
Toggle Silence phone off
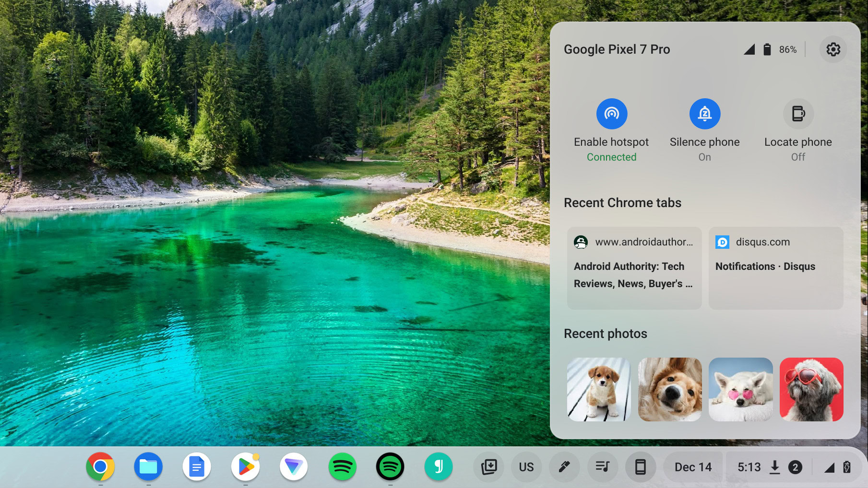pos(704,114)
